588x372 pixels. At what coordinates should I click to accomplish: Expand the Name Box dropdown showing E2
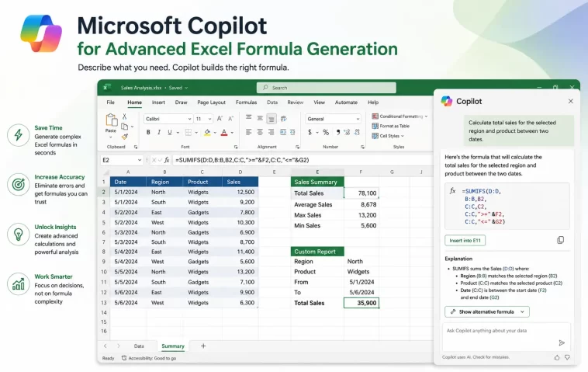point(140,160)
